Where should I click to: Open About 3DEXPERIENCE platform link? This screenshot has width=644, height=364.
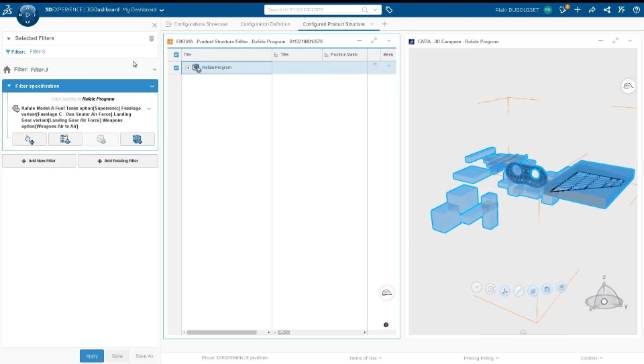click(235, 358)
